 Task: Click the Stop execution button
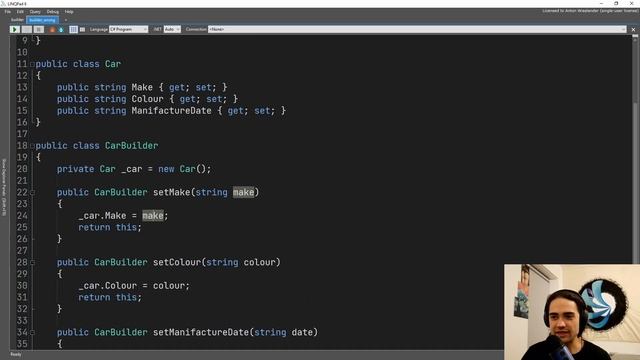(39, 29)
